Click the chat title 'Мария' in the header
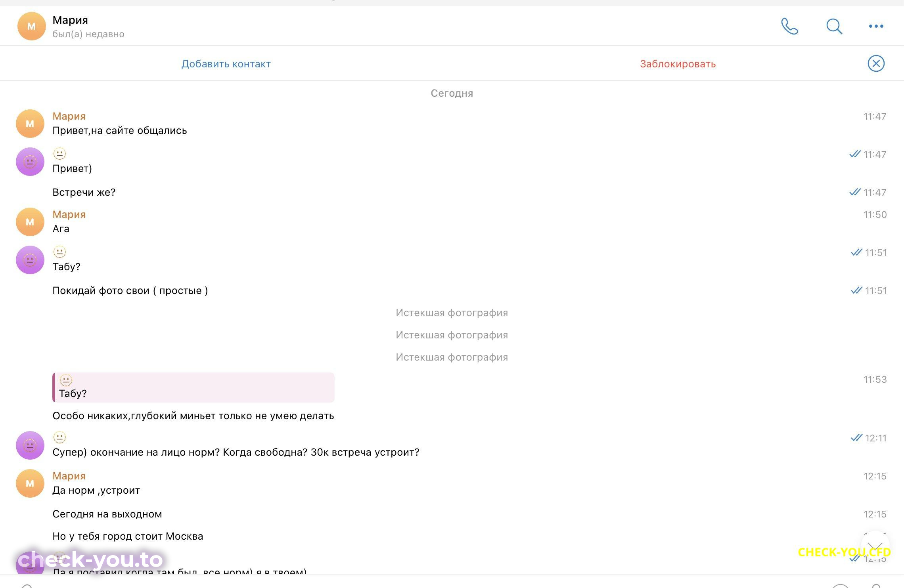 (x=70, y=20)
